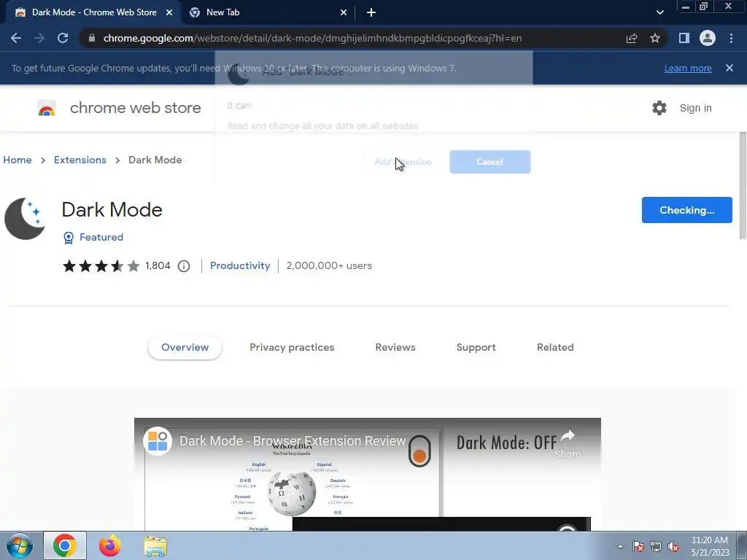This screenshot has height=560, width=747.
Task: Open the Related tab
Action: [x=555, y=348]
